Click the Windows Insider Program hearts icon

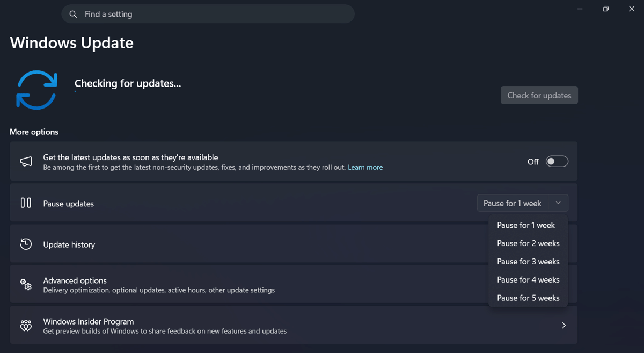(26, 326)
